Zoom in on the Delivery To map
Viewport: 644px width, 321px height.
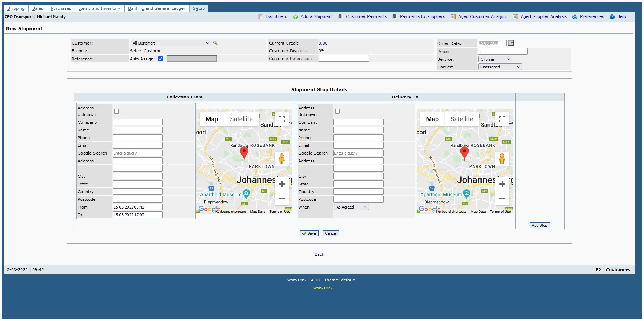coord(502,184)
